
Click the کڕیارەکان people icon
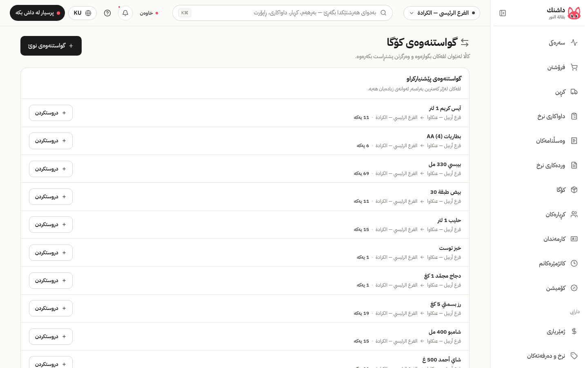574,214
